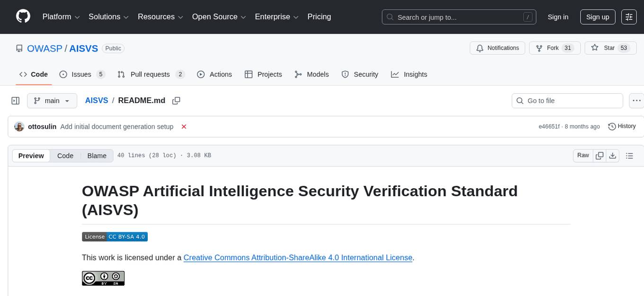This screenshot has height=296, width=644.
Task: Switch to Code view
Action: (65, 156)
